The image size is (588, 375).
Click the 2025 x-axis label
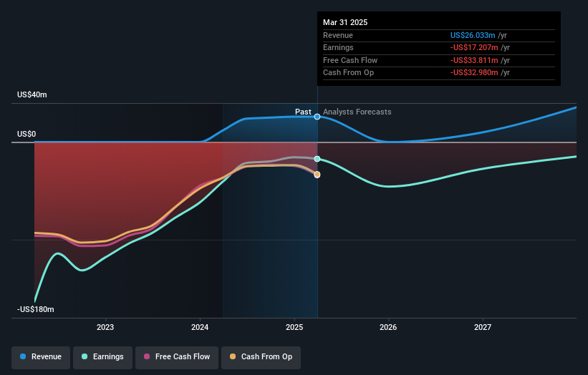click(x=294, y=328)
